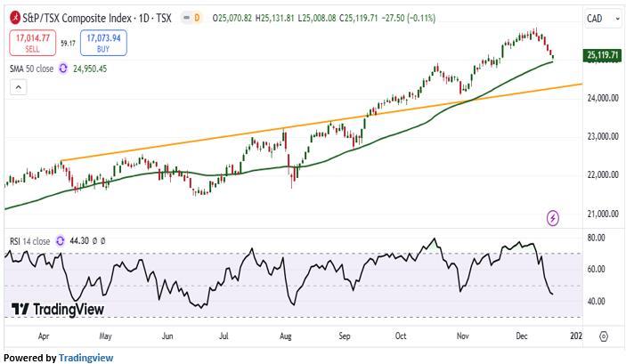Viewport: 626px width, 364px height.
Task: Select the 59.17 spread value
Action: [x=68, y=43]
